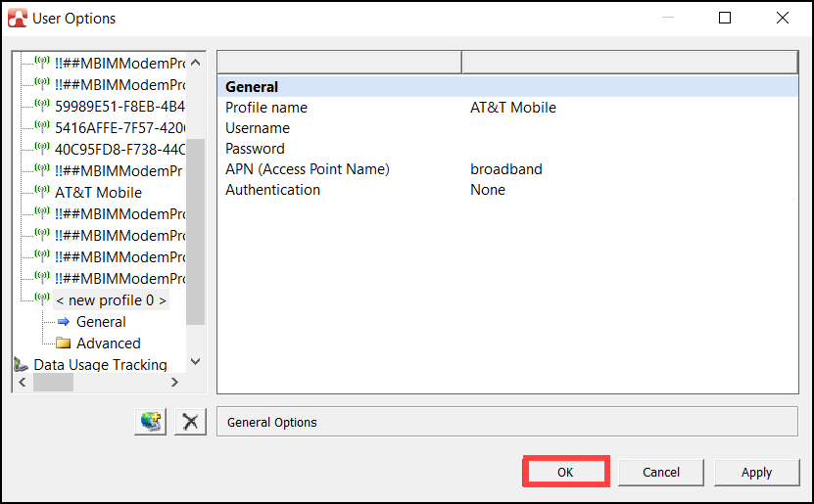This screenshot has height=504, width=814.
Task: Click the Data Usage Tracking icon
Action: [x=22, y=364]
